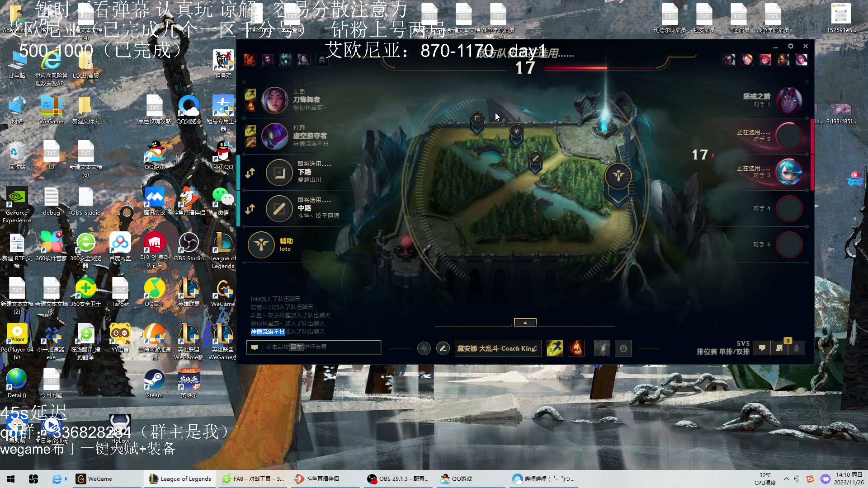Open the rune page dropdown 黛安娜-大乱斗-Coach King
The image size is (868, 488).
pyautogui.click(x=498, y=348)
